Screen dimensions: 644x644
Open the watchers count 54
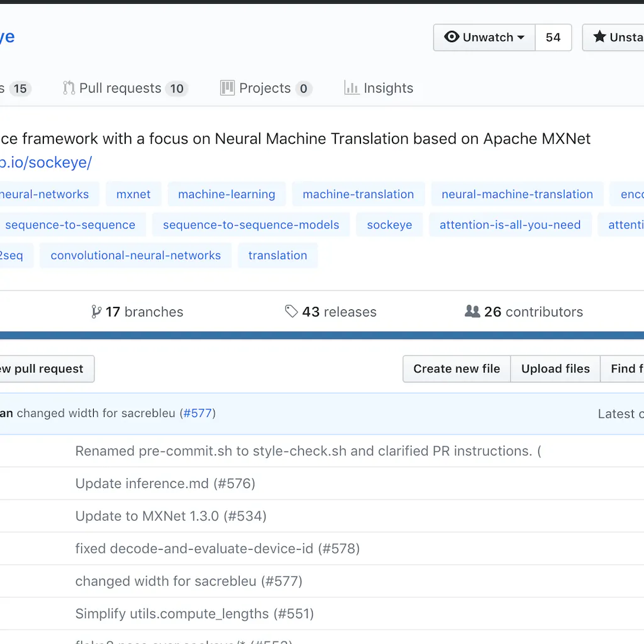(x=553, y=38)
